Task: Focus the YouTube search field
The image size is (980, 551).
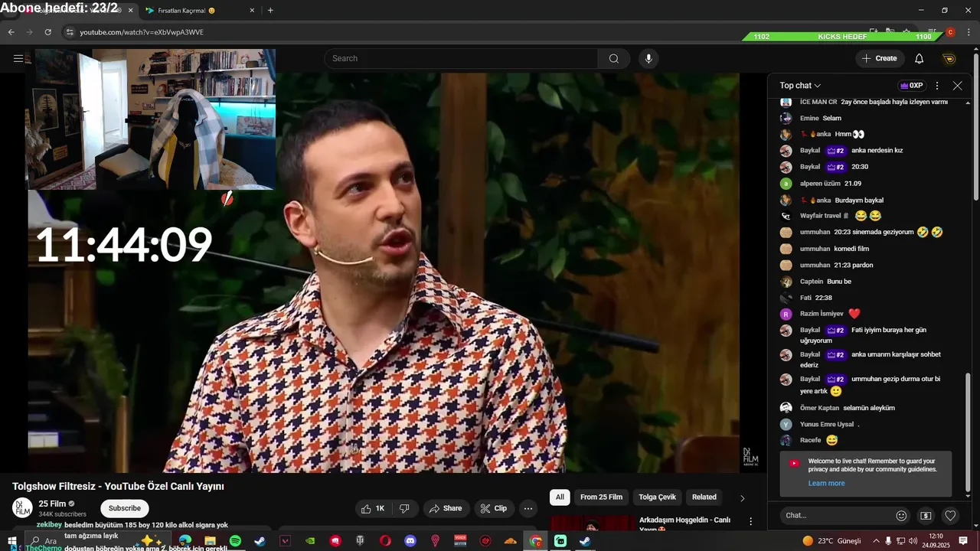Action: (x=462, y=59)
